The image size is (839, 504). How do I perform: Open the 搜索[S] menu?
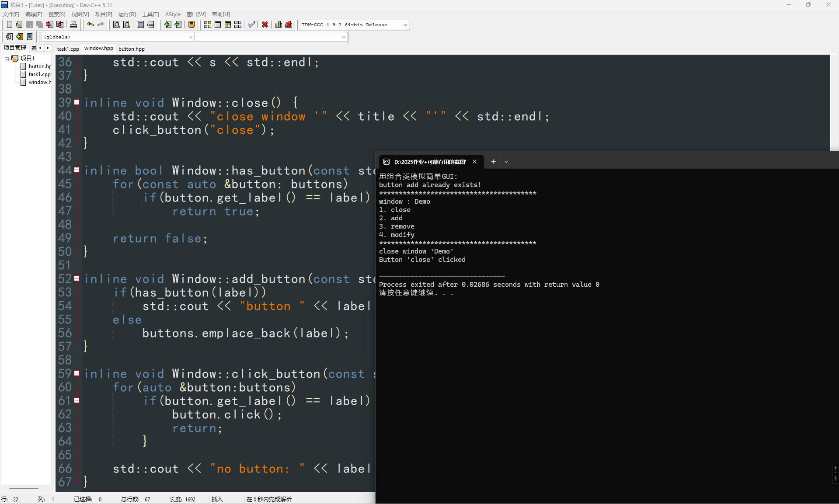point(57,14)
